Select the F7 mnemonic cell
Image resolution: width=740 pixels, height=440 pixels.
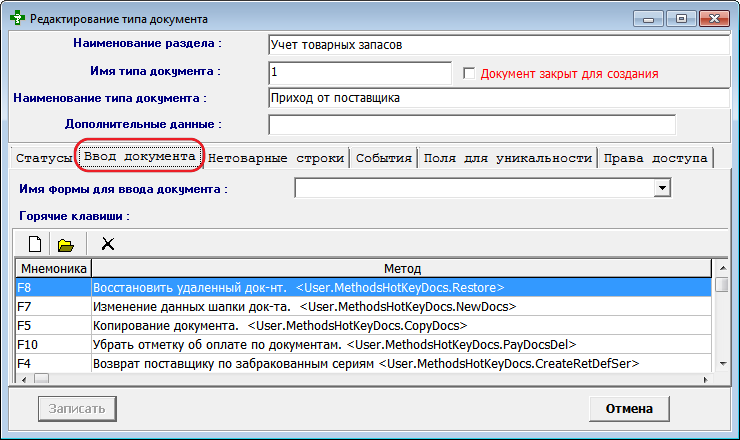(x=53, y=307)
